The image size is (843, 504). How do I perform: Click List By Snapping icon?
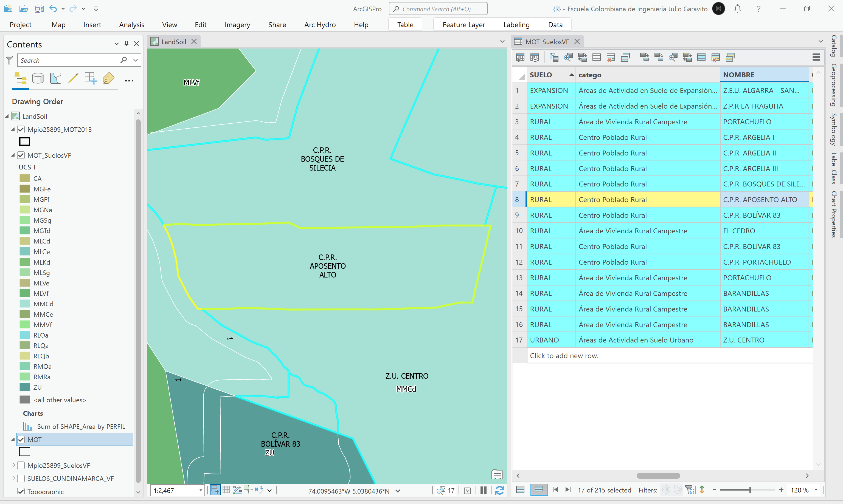(91, 78)
